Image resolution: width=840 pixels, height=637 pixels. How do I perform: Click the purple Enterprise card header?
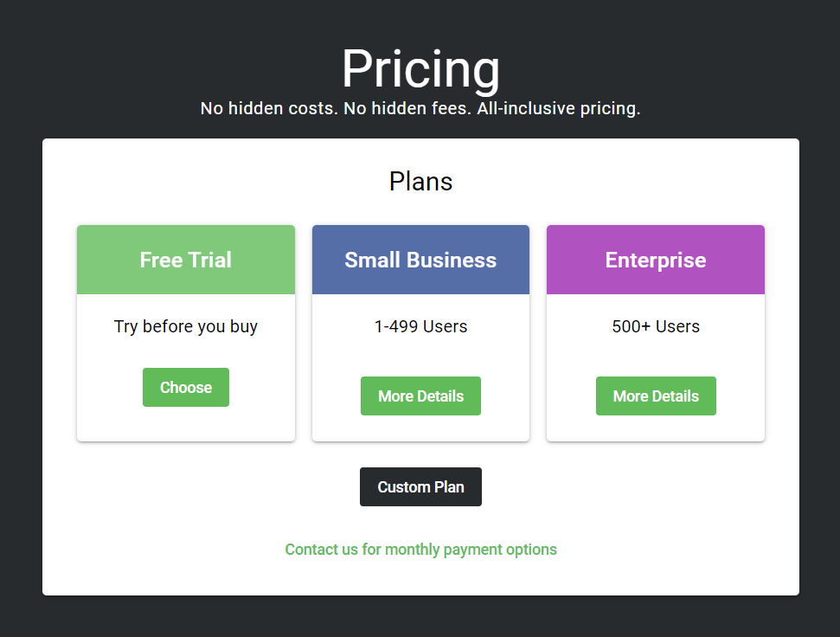(656, 260)
